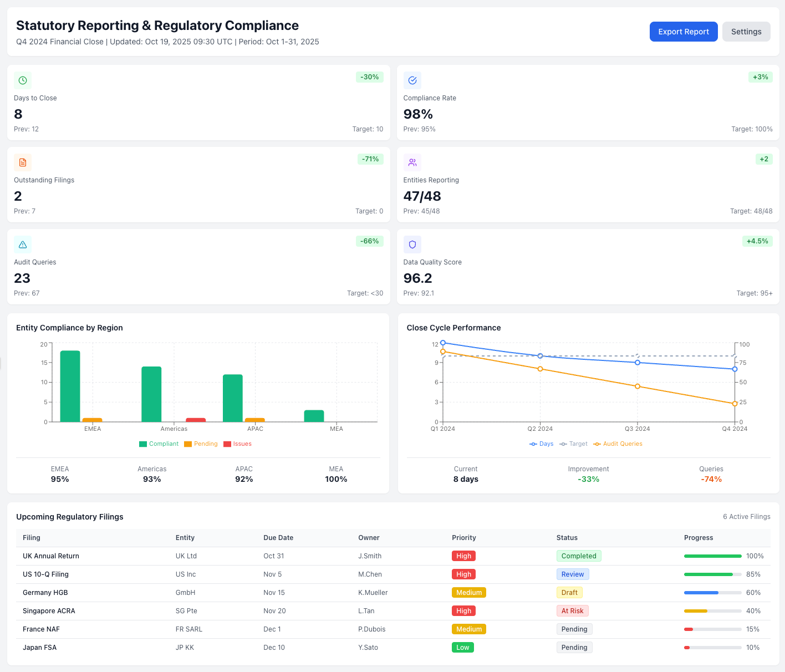Select the Japan FSA filing
The height and width of the screenshot is (672, 785).
393,648
